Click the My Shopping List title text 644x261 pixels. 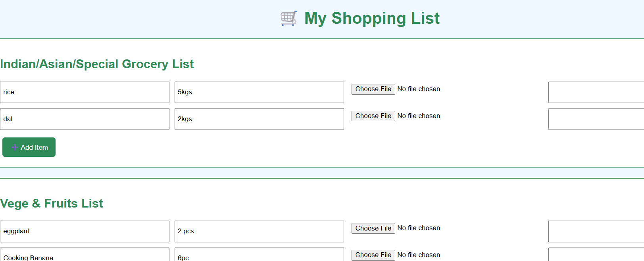(372, 18)
